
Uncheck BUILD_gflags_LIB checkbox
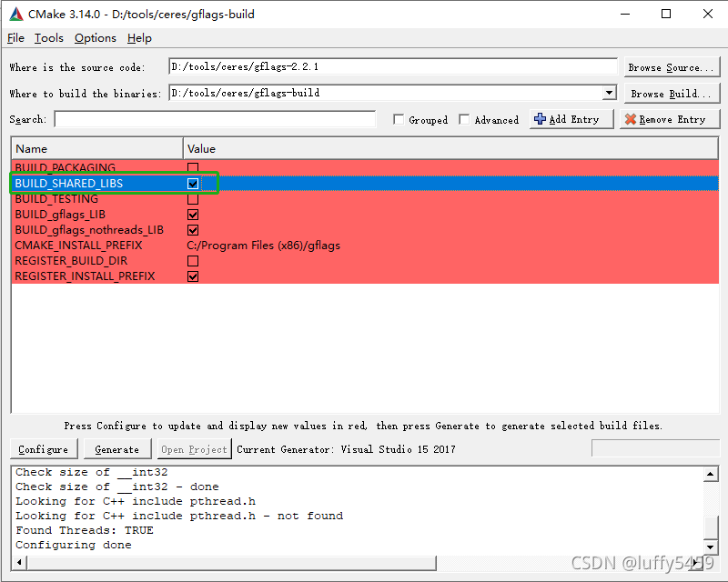coord(193,215)
